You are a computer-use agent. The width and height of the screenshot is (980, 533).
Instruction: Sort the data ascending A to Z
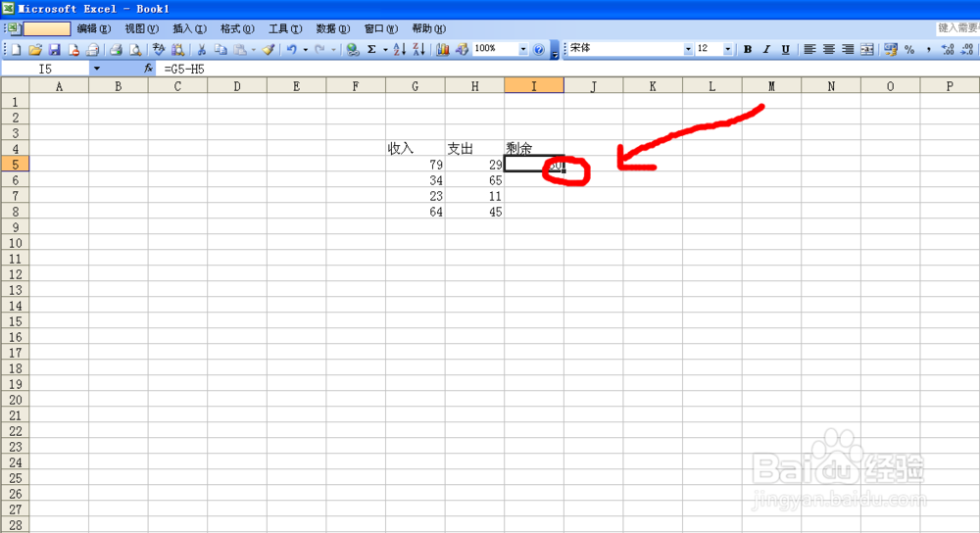pyautogui.click(x=400, y=49)
